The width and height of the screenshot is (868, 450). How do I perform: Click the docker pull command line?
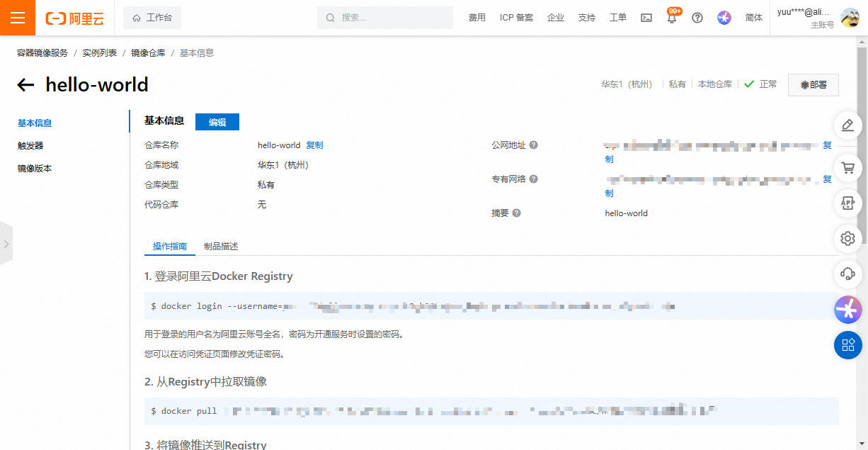point(491,411)
